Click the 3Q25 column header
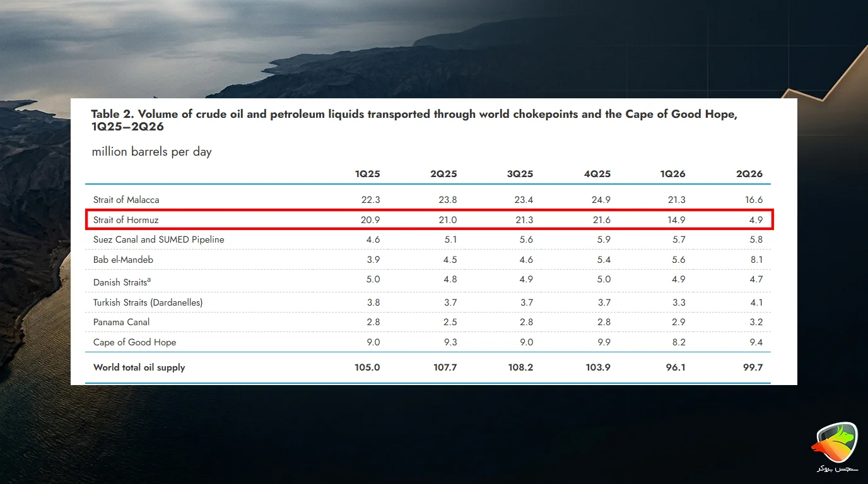 (x=520, y=174)
